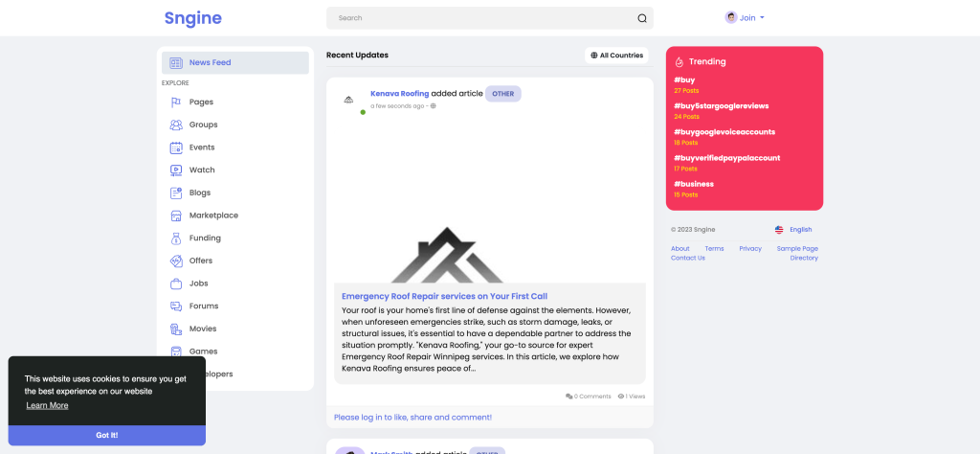Click the search magnifier icon
This screenshot has height=454, width=980.
642,18
